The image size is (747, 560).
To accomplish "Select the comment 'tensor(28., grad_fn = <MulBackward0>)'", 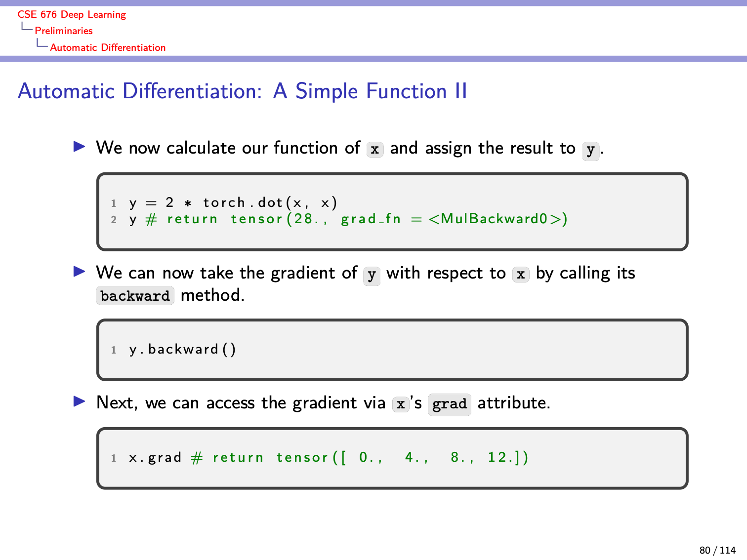I will [399, 219].
